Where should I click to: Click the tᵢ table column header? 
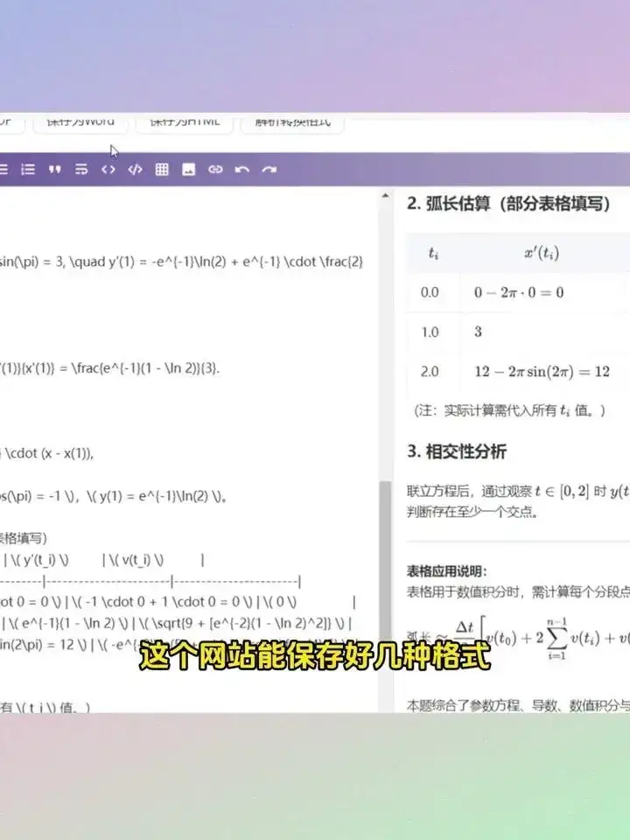[x=433, y=253]
